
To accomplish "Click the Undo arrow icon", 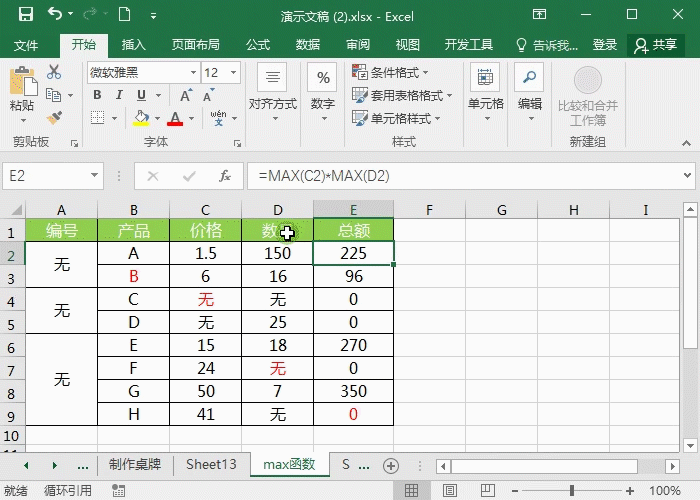I will tap(55, 14).
